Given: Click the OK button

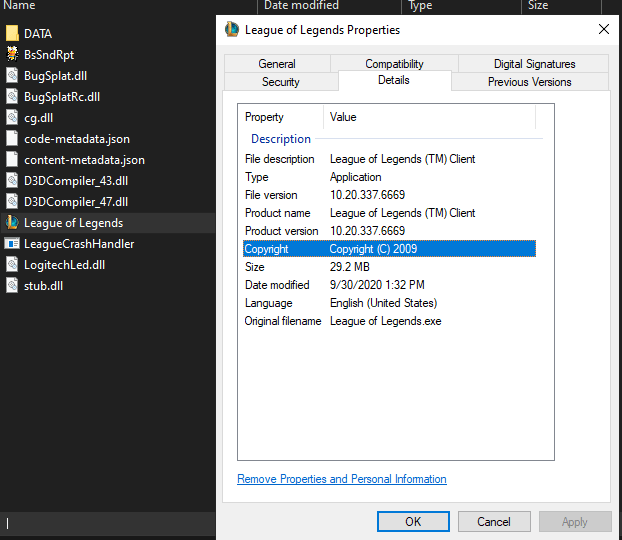Looking at the screenshot, I should click(x=413, y=521).
